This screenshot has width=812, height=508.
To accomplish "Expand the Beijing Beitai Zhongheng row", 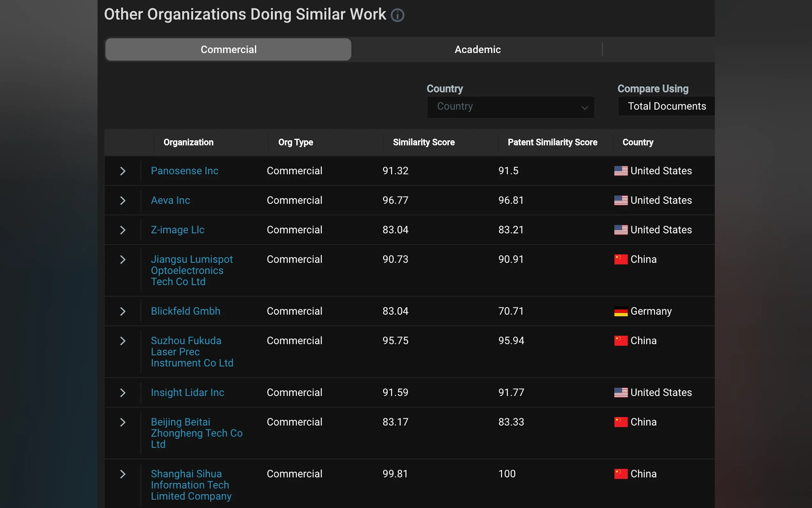I will coord(123,422).
